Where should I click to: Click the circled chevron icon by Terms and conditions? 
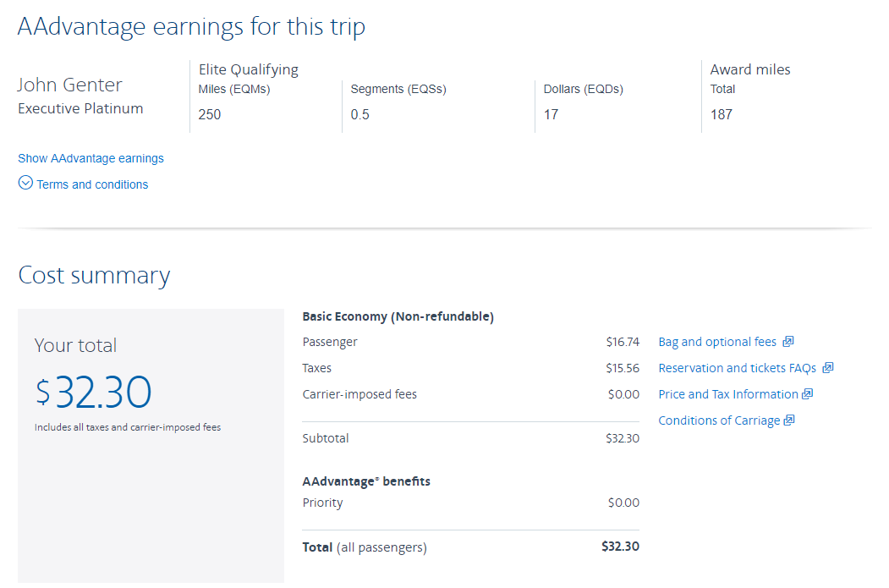(x=25, y=183)
